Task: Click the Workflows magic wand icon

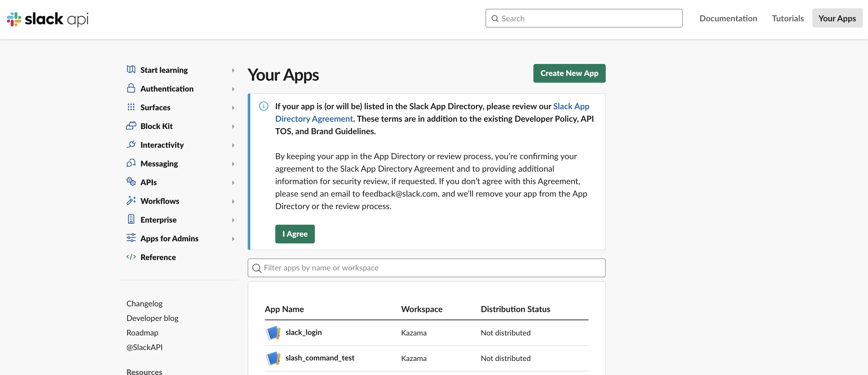Action: pyautogui.click(x=131, y=201)
